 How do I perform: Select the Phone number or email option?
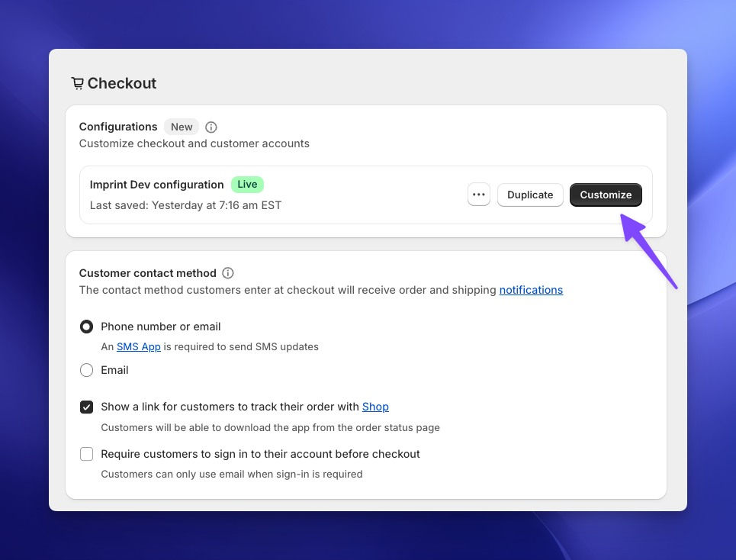coord(86,326)
